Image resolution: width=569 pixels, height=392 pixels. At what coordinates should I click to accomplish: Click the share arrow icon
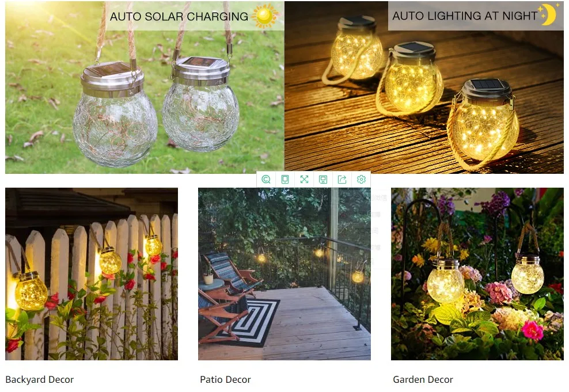[x=342, y=180]
